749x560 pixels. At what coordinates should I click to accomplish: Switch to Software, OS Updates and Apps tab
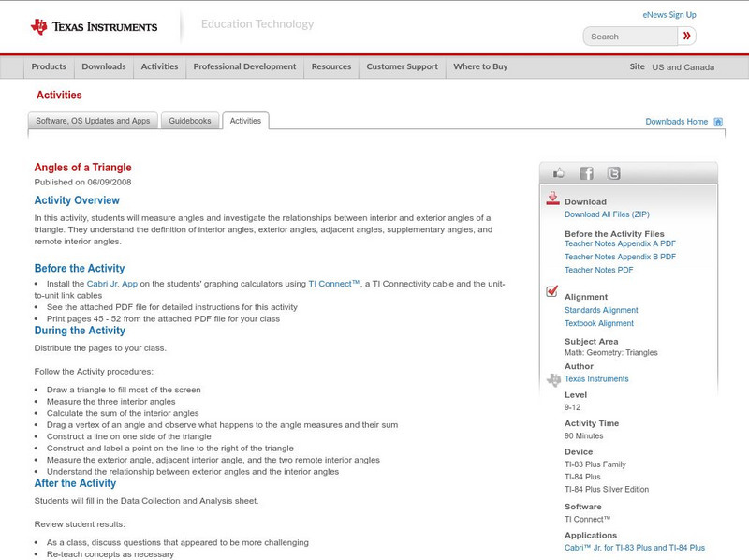tap(93, 121)
